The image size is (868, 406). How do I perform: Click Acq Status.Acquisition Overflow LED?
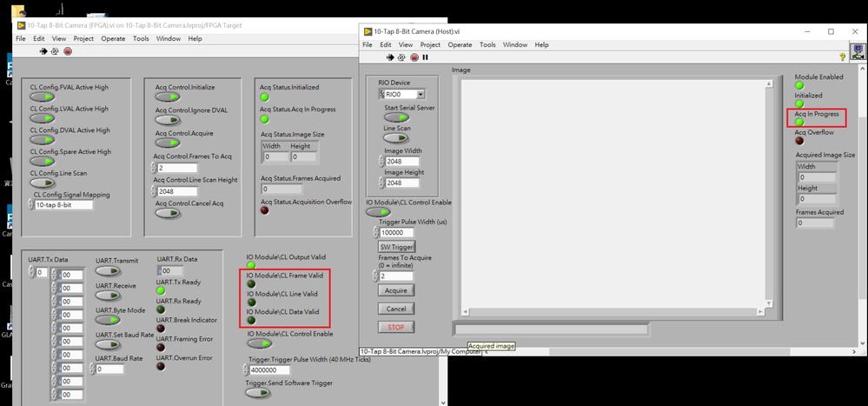265,210
